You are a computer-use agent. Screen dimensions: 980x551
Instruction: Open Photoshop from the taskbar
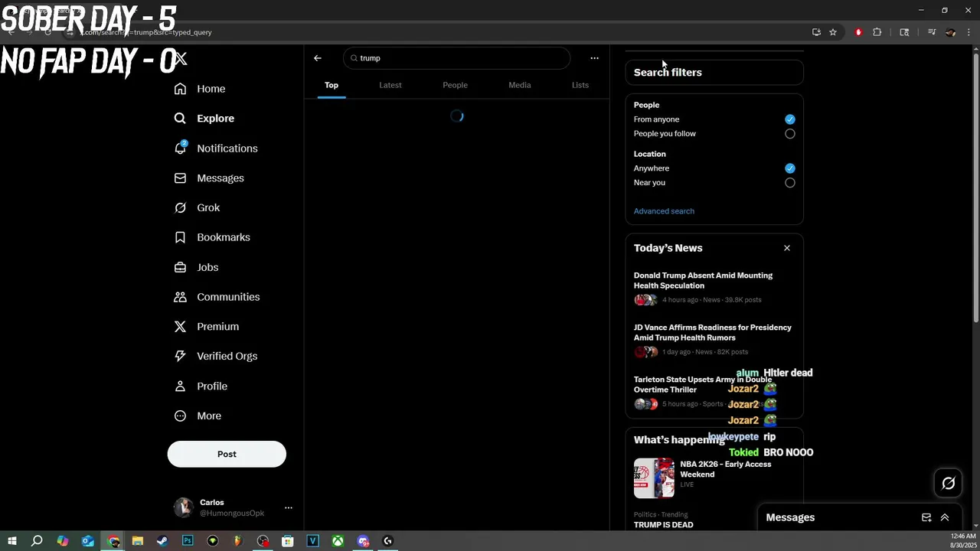tap(188, 541)
